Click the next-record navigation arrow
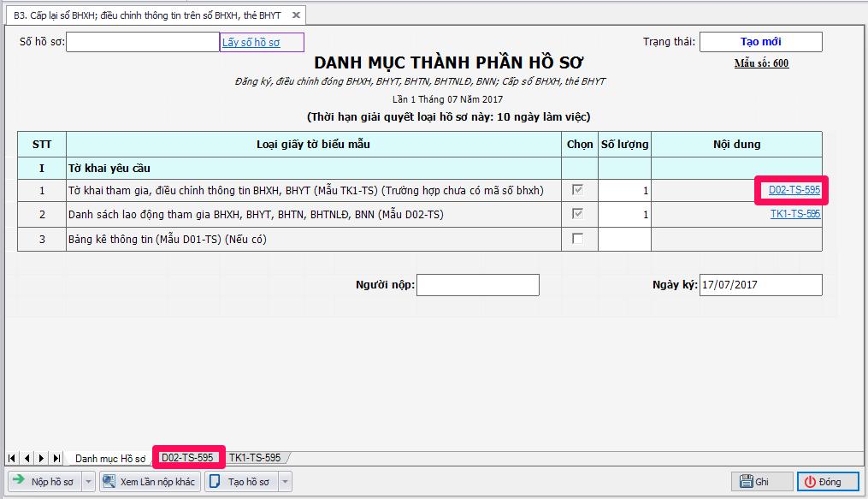This screenshot has height=499, width=868. tap(40, 458)
